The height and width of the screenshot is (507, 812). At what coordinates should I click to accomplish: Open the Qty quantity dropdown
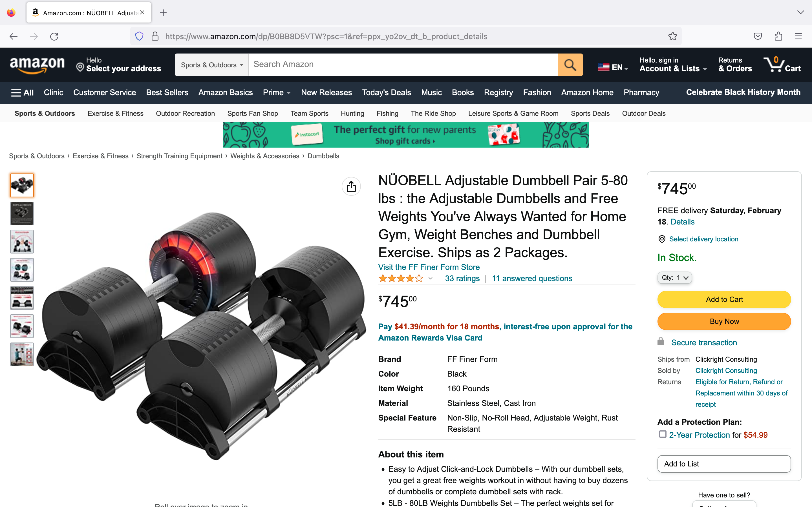(x=674, y=278)
